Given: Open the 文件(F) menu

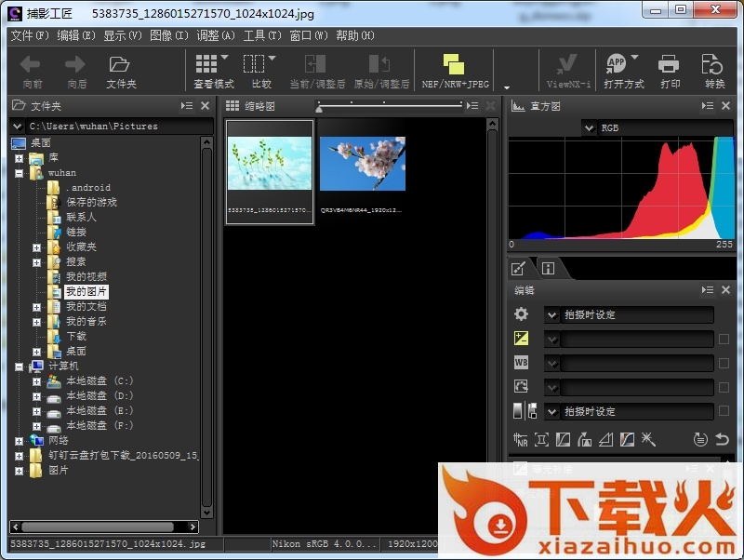Looking at the screenshot, I should point(30,35).
